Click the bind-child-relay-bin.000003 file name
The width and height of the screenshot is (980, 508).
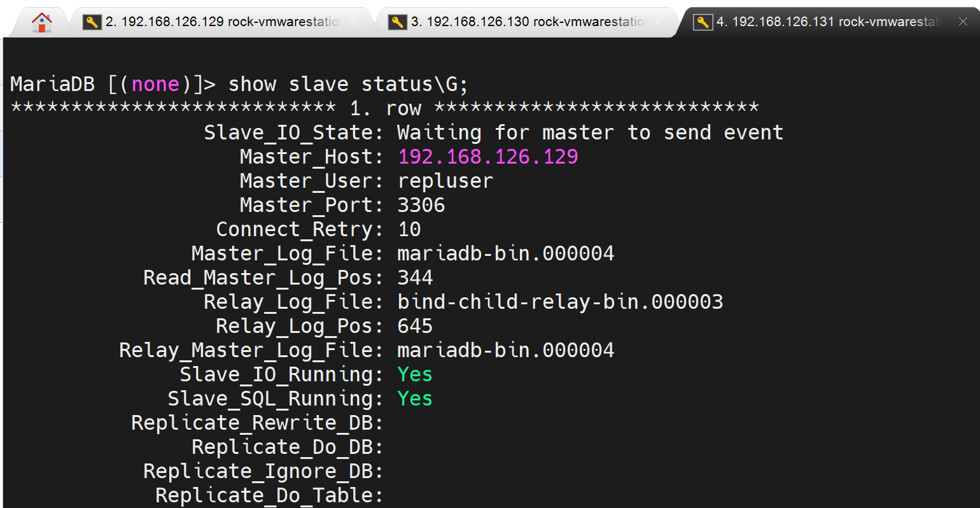click(x=560, y=302)
